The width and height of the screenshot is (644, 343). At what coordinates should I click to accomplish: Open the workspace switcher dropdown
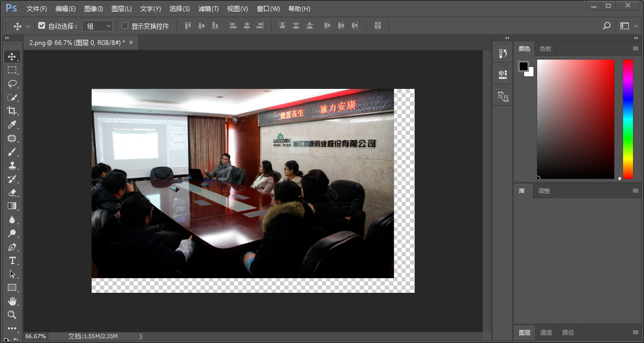pyautogui.click(x=628, y=26)
